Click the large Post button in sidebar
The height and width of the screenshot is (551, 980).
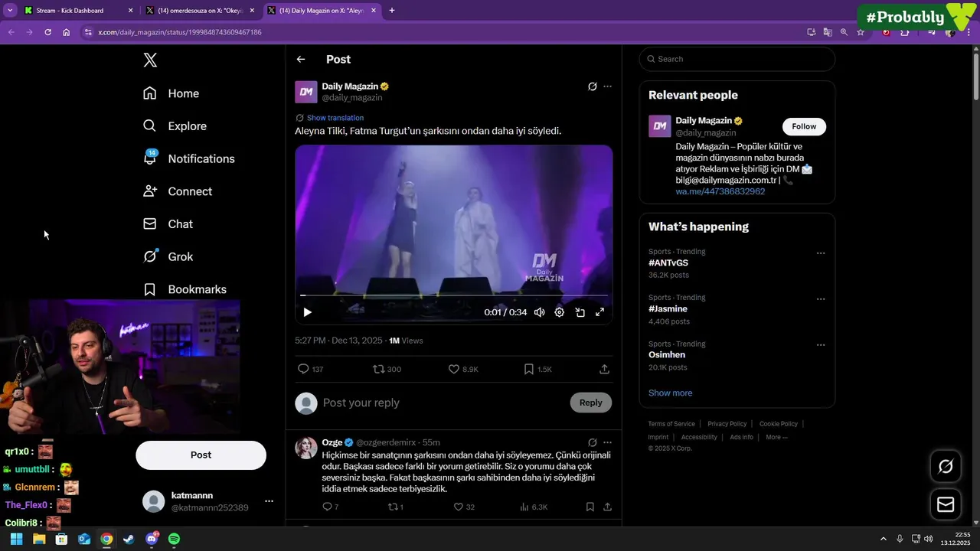point(201,455)
